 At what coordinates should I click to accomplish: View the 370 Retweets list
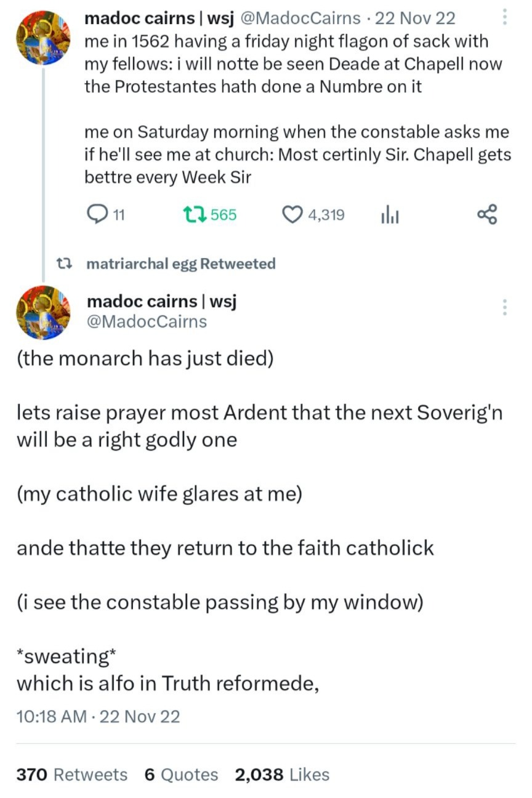(71, 775)
